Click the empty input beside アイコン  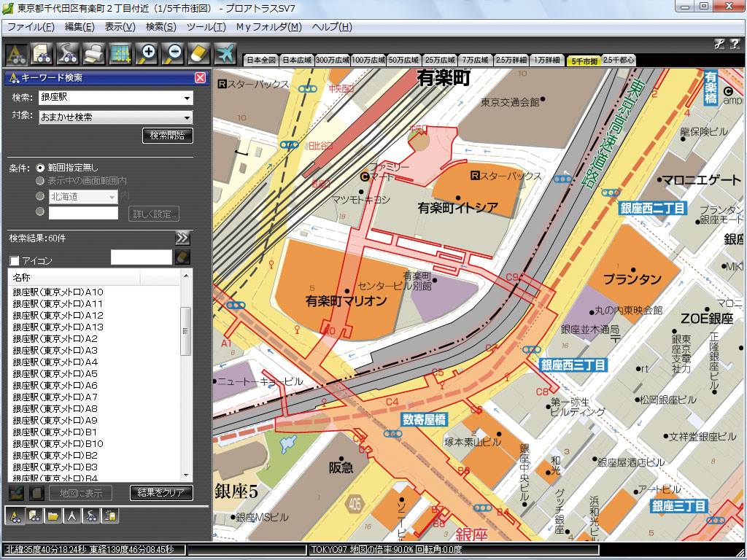(x=141, y=257)
